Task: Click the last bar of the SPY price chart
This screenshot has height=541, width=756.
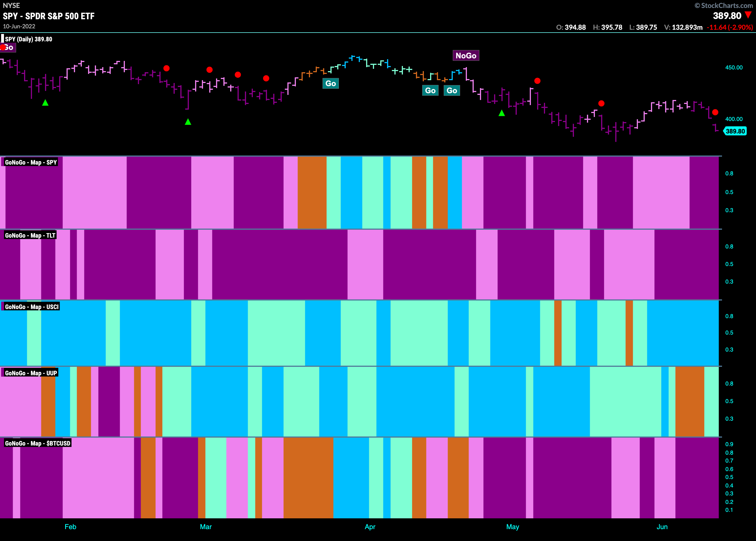Action: [x=716, y=128]
